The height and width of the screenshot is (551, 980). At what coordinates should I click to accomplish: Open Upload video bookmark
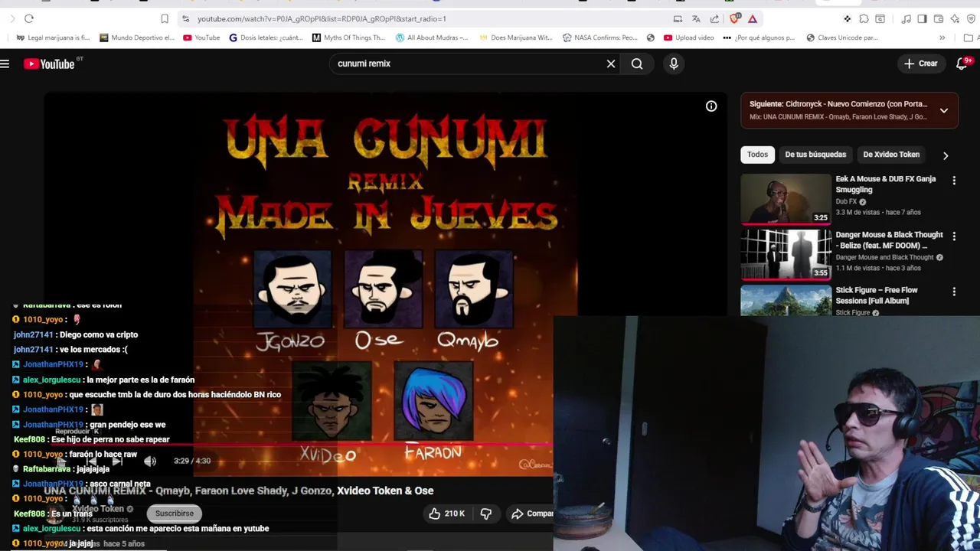[x=688, y=37]
